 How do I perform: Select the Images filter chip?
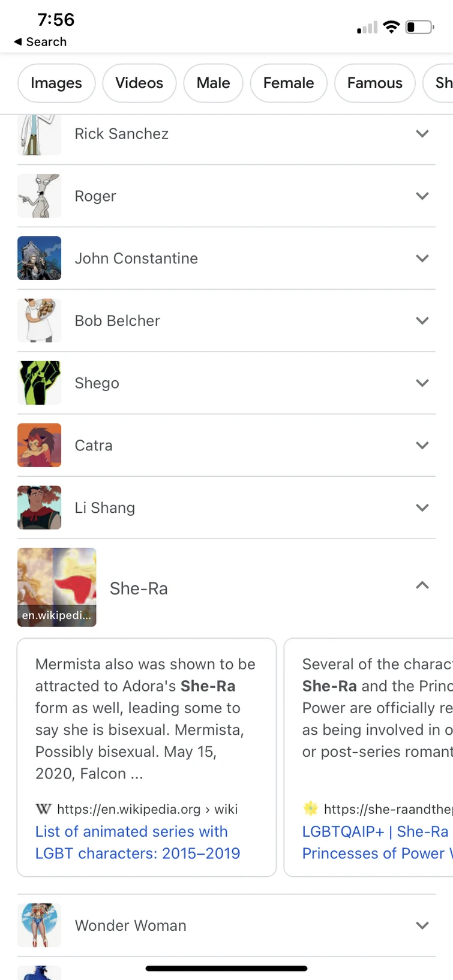click(x=56, y=83)
